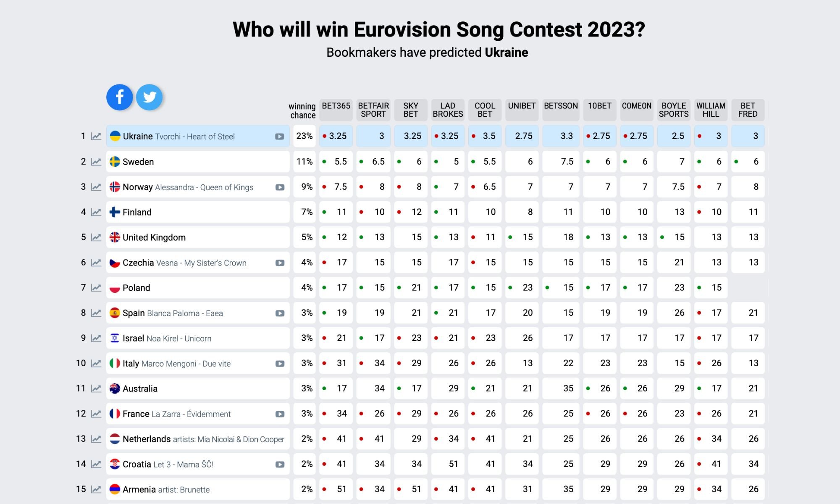Open Norway's Queen of Kings video icon

pyautogui.click(x=280, y=187)
